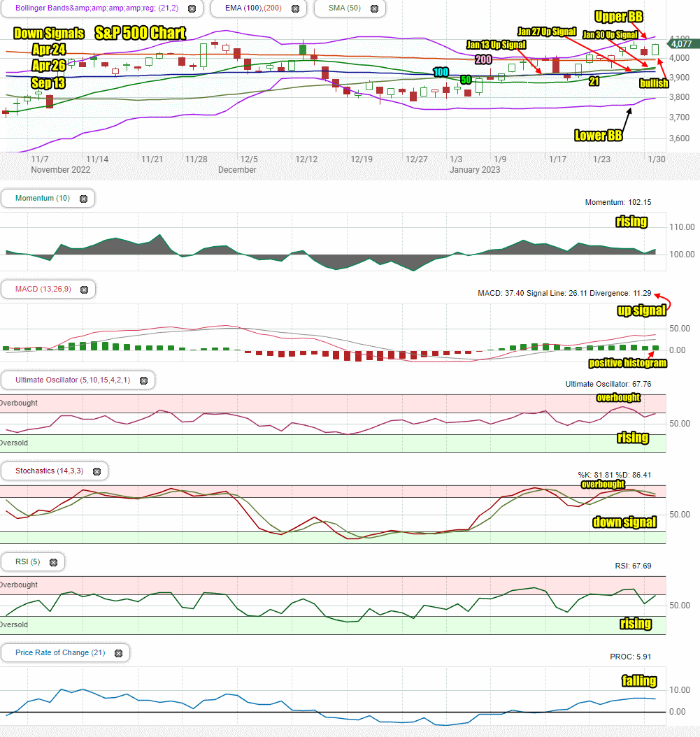Click the 110.00 Momentum axis label
Screen dimensions: 700x737
pos(682,227)
